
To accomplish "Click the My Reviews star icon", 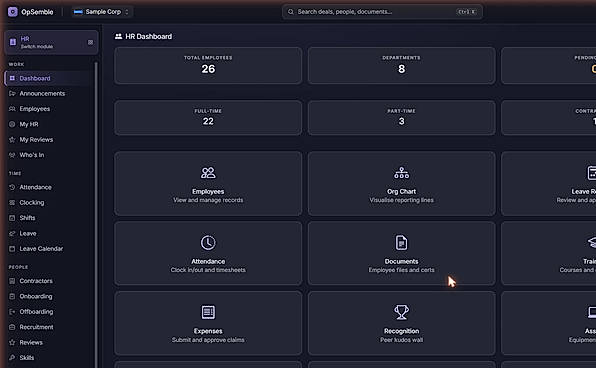I will 12,140.
